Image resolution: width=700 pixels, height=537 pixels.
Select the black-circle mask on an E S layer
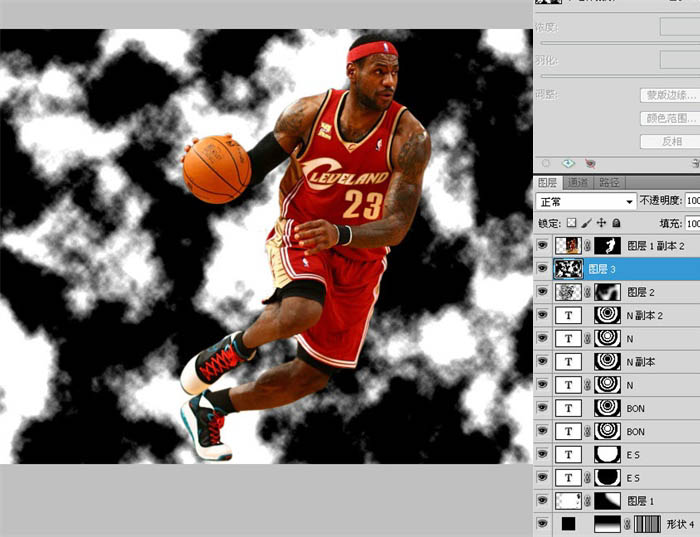point(608,478)
